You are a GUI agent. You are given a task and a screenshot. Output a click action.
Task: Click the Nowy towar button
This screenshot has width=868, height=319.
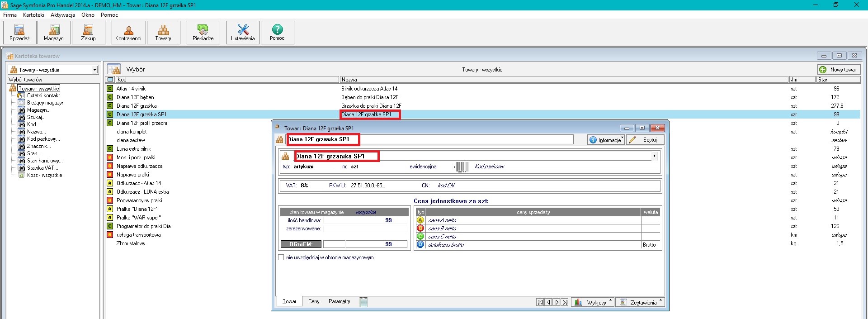839,70
